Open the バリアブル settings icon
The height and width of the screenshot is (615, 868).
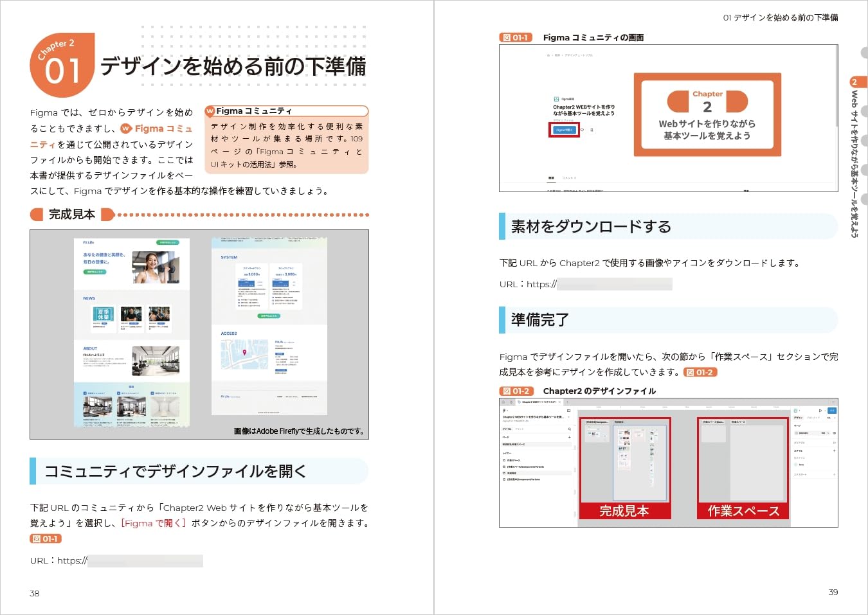834,443
